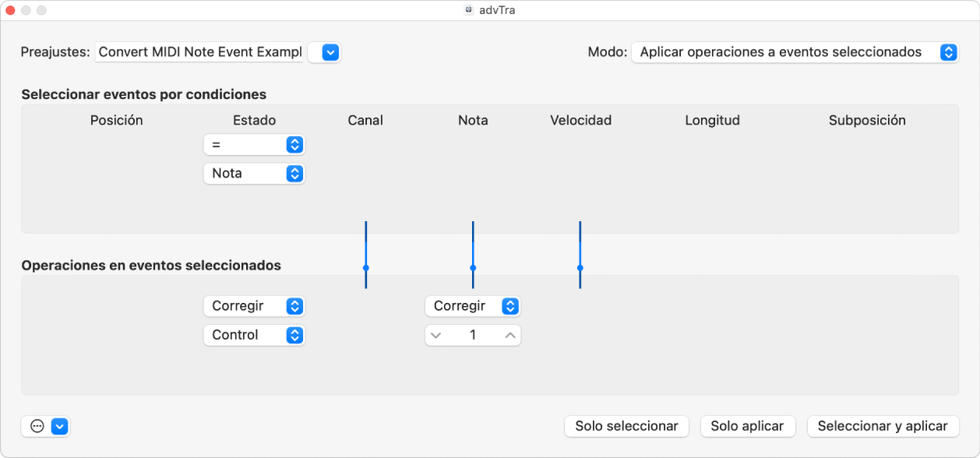Open the Corregir dropdown under the Nota column
This screenshot has width=980, height=458.
point(472,306)
